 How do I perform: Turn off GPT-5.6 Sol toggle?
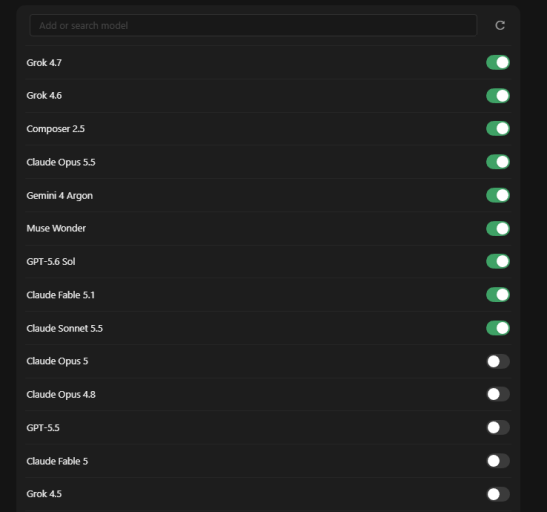[498, 262]
